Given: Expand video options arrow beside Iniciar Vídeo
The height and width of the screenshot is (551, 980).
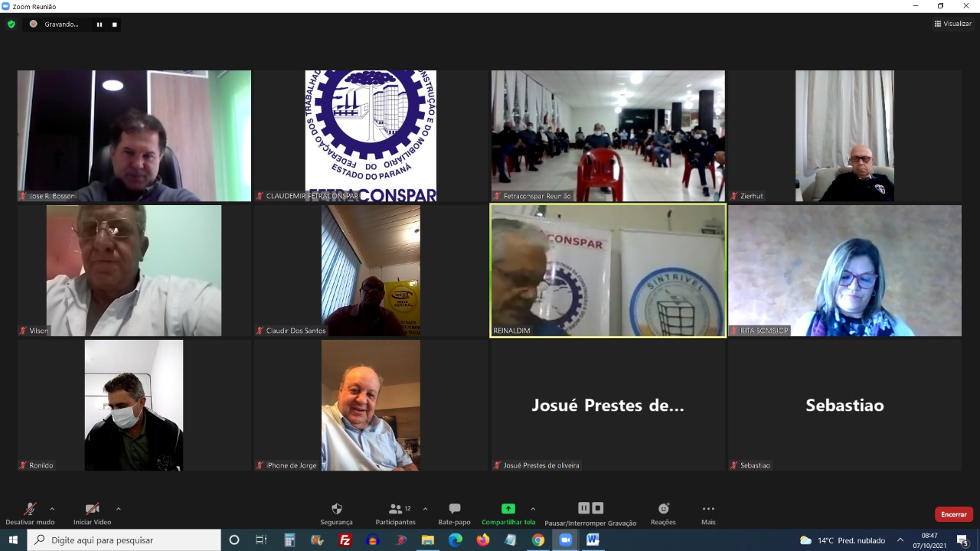Looking at the screenshot, I should point(118,508).
